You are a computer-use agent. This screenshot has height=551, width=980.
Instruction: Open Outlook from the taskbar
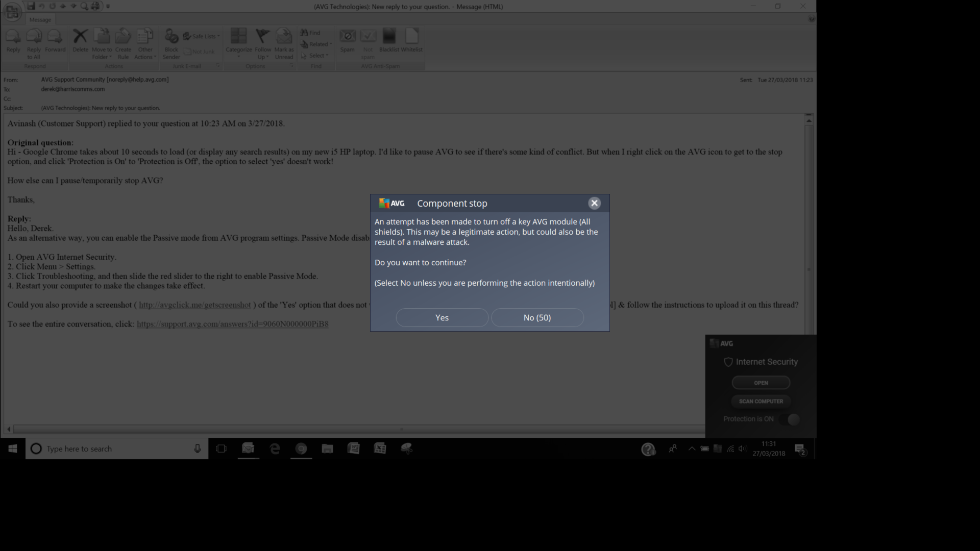coord(248,448)
